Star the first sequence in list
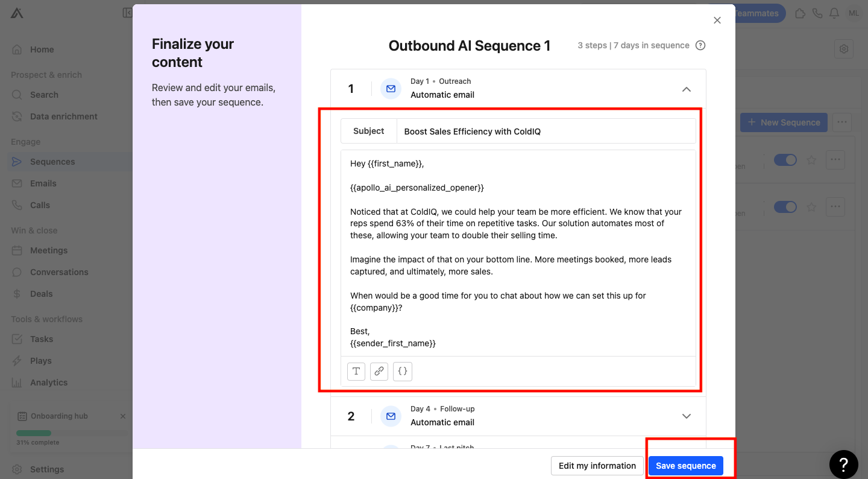 [811, 160]
